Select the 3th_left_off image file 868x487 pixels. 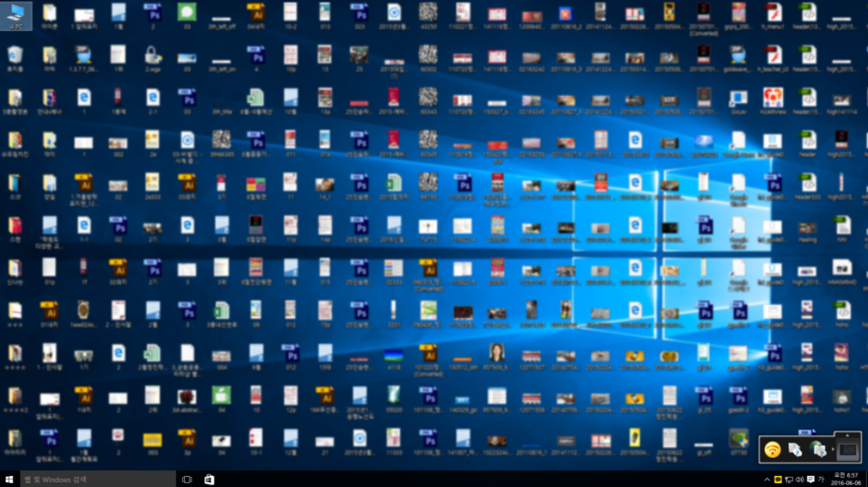point(221,21)
